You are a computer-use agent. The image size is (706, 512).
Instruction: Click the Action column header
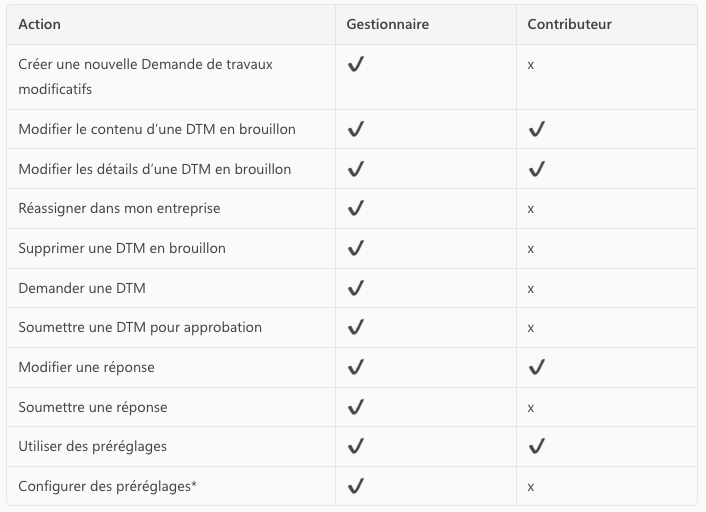[x=39, y=24]
